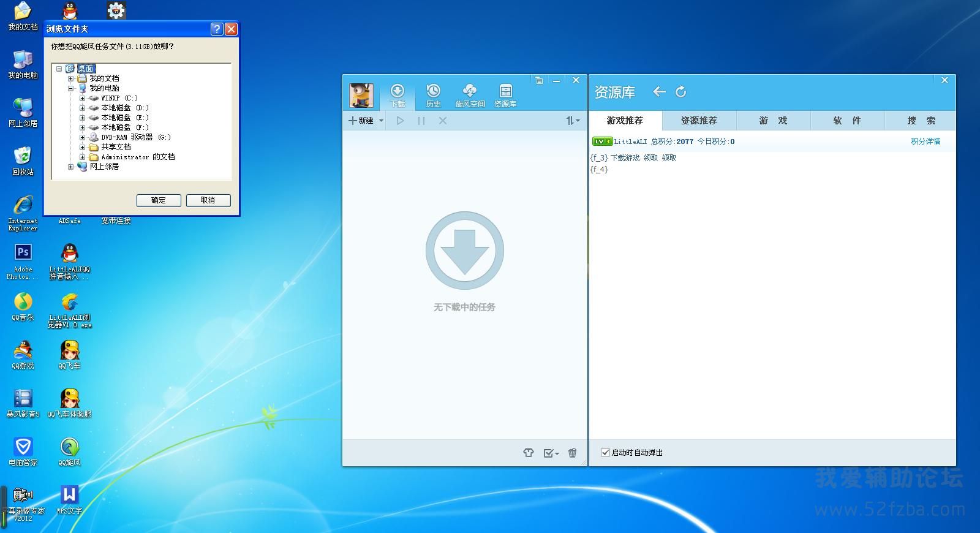Click the help question mark button in 浏览文件夹 dialog
The width and height of the screenshot is (980, 533).
pos(217,29)
